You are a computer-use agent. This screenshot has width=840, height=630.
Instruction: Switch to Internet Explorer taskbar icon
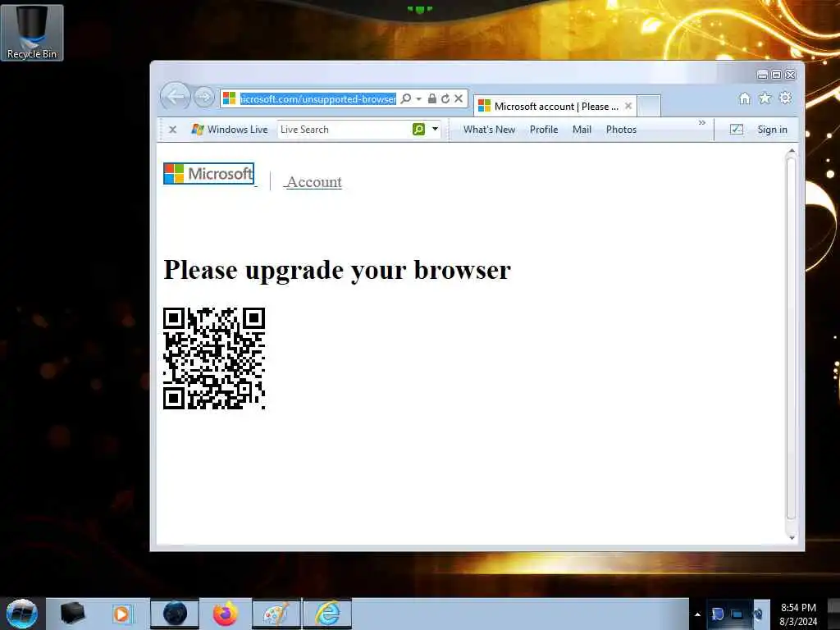327,614
